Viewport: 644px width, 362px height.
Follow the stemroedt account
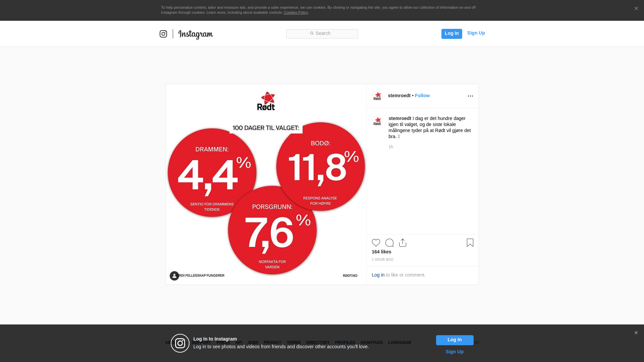coord(422,96)
